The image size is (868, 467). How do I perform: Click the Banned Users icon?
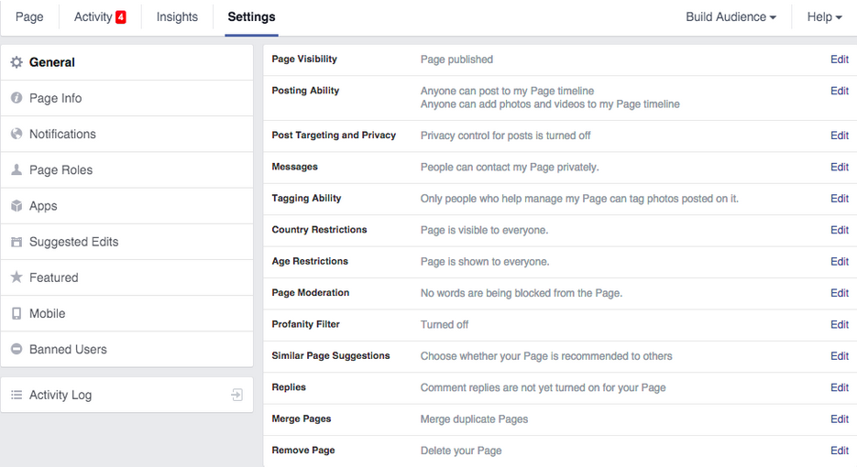tap(16, 349)
